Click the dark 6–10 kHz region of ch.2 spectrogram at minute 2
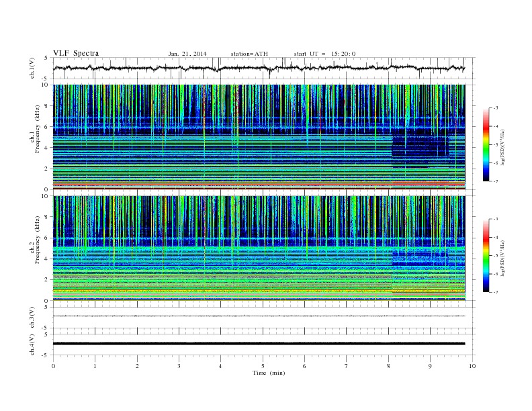The height and width of the screenshot is (411, 532). (137, 217)
